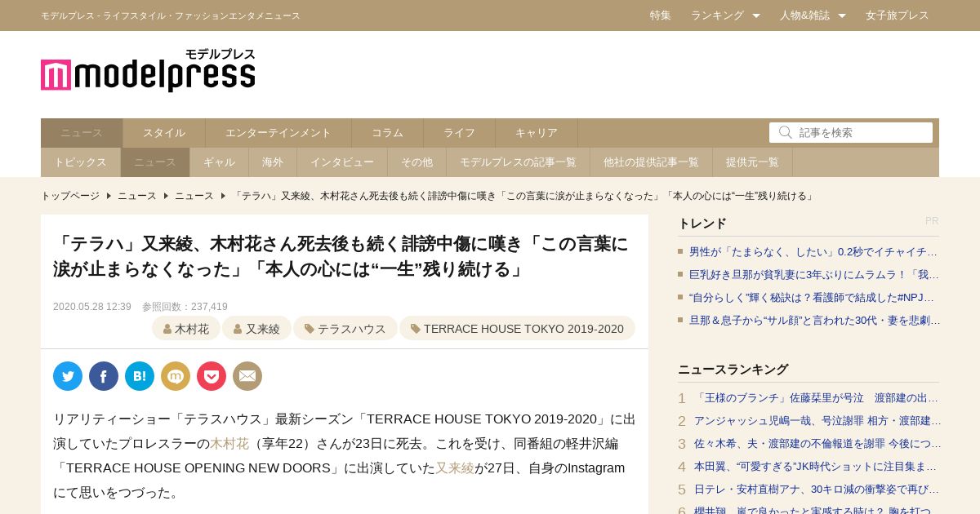Select the キャリア navigation tab
The height and width of the screenshot is (514, 980).
pos(537,133)
